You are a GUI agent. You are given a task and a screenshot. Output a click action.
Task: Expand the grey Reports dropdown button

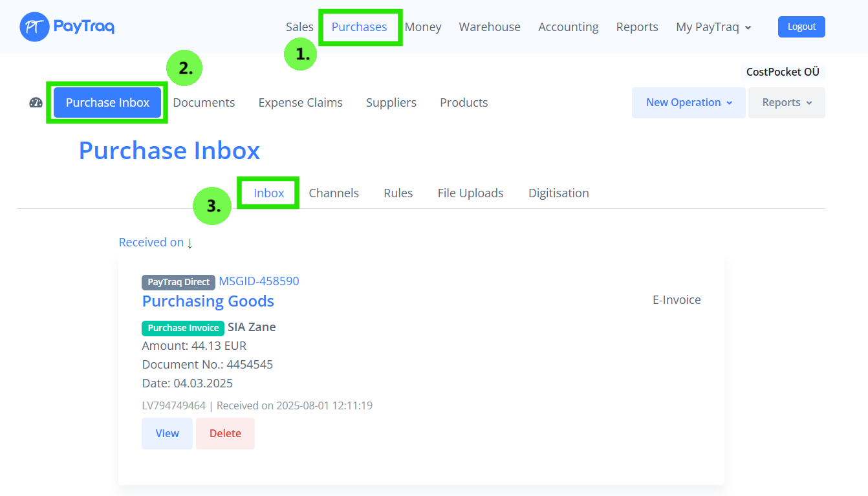[787, 103]
